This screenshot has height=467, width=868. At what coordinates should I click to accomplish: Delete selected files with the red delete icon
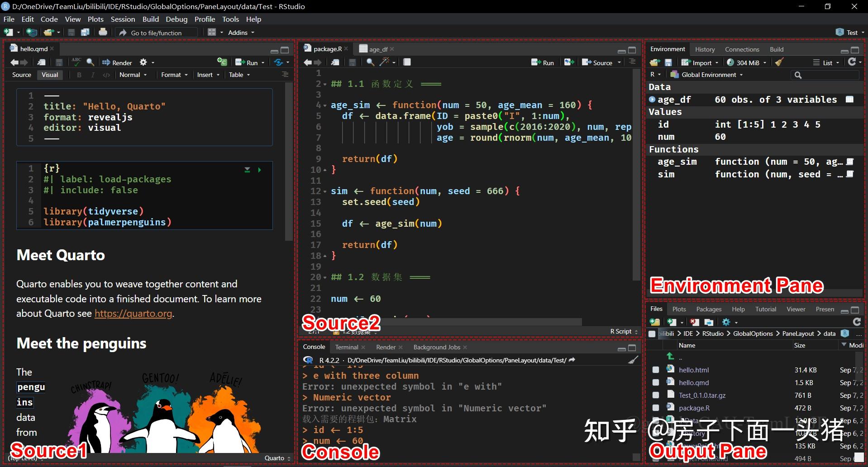695,322
